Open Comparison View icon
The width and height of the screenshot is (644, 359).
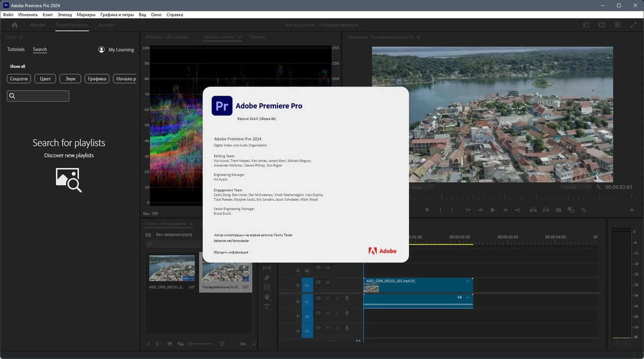pos(572,210)
